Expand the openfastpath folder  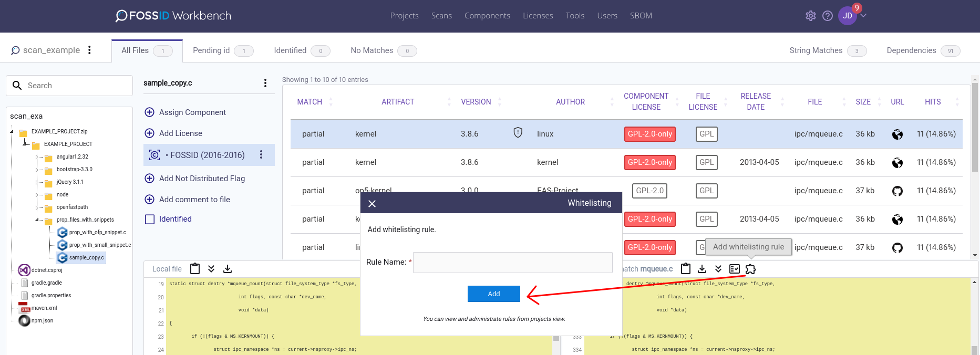coord(37,207)
